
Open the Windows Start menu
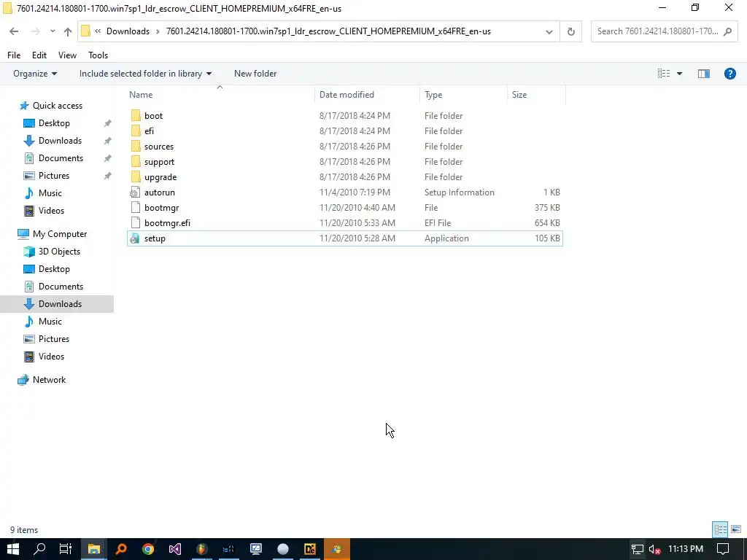pyautogui.click(x=13, y=549)
